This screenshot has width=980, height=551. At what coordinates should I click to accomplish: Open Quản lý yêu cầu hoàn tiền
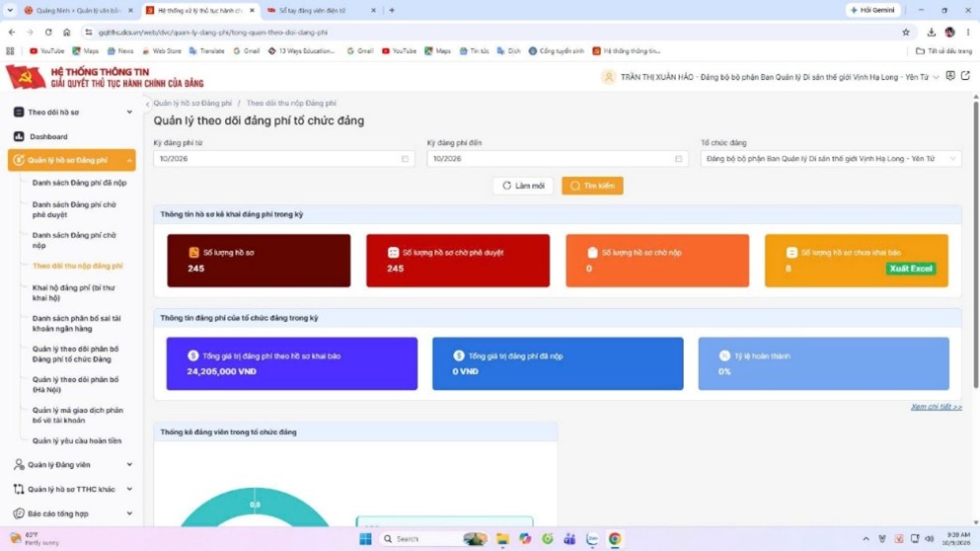tap(77, 441)
